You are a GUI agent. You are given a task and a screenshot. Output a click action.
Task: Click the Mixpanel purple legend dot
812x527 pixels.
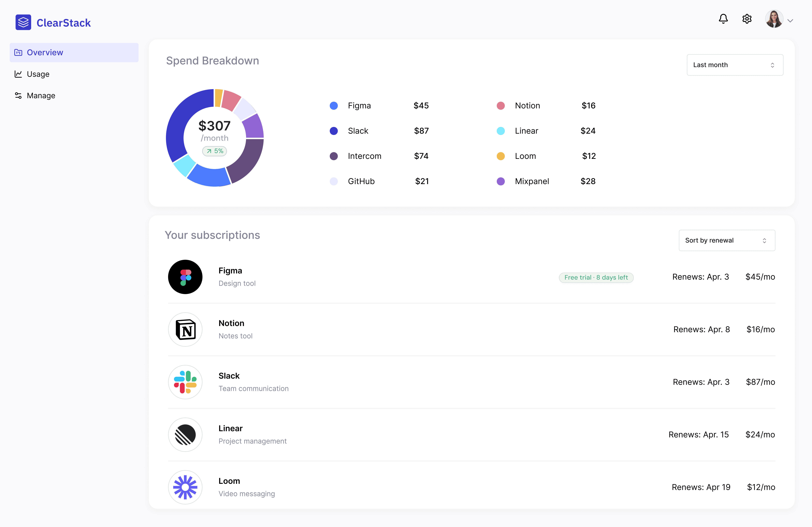point(501,181)
